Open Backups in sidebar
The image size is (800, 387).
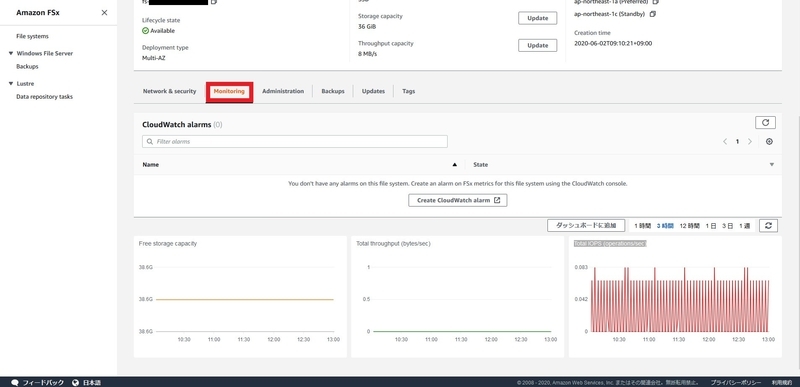click(x=27, y=66)
